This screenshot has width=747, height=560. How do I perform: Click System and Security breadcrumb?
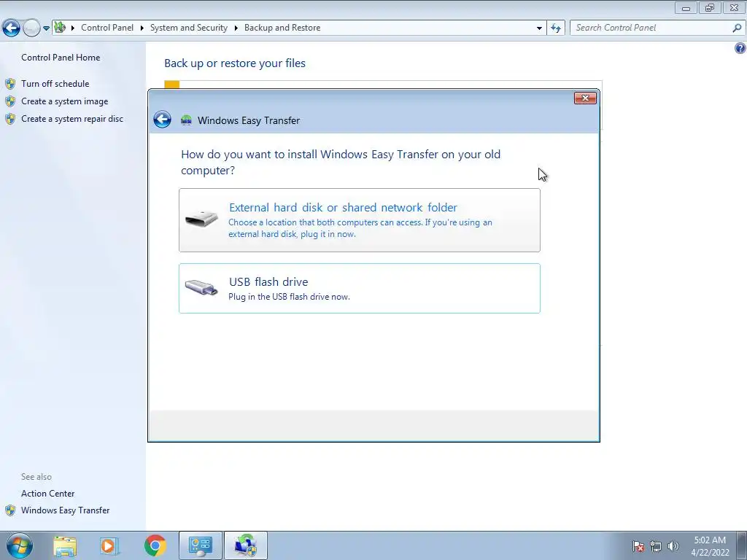pos(189,28)
